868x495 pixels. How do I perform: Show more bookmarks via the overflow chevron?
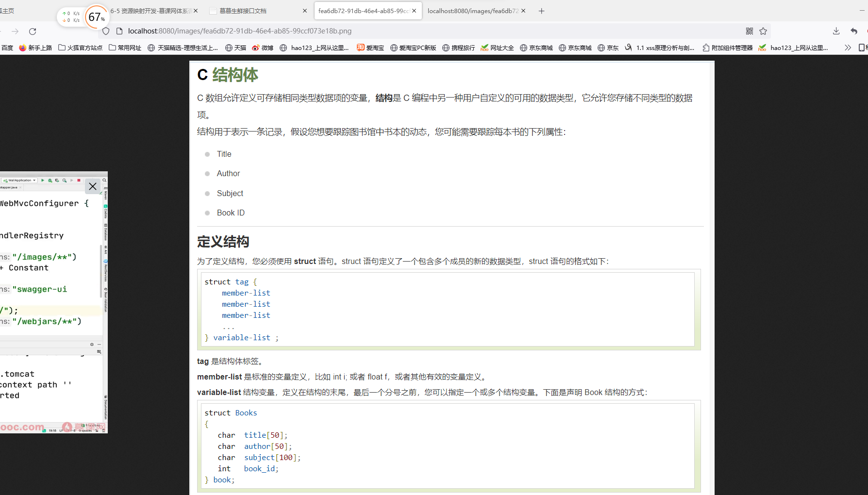[x=848, y=48]
